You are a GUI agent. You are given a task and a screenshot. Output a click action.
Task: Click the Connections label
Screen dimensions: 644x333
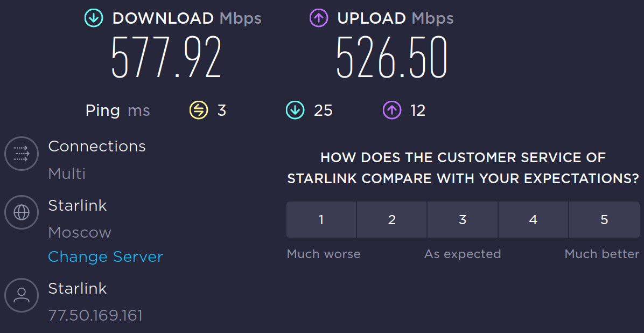pos(97,147)
